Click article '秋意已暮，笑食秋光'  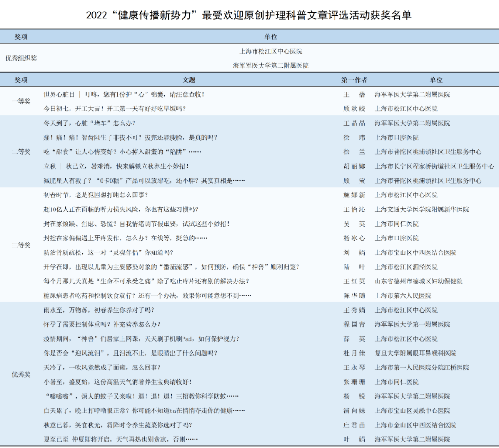pos(118,425)
